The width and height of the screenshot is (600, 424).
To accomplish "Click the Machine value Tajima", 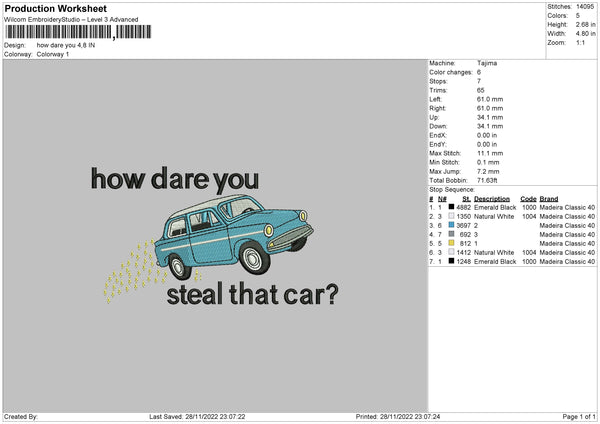I will point(488,63).
